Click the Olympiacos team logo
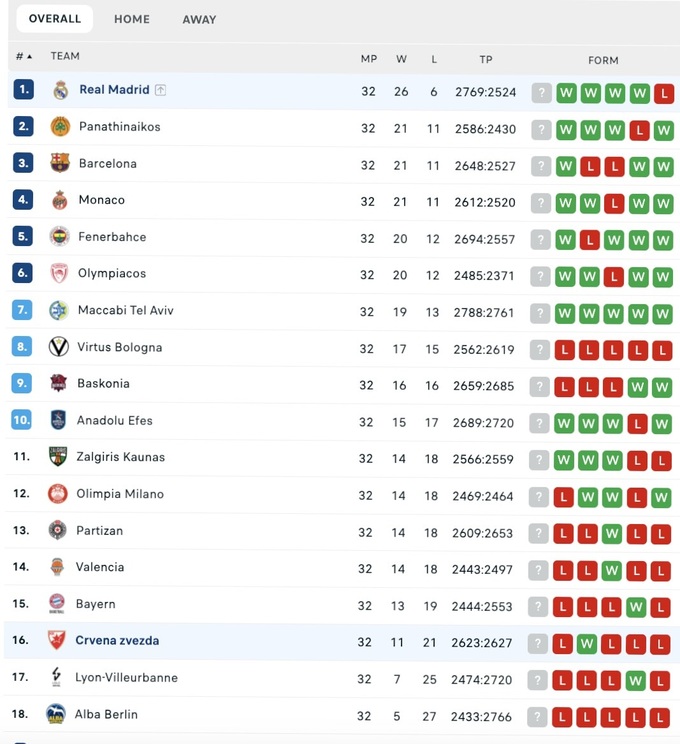 [60, 274]
